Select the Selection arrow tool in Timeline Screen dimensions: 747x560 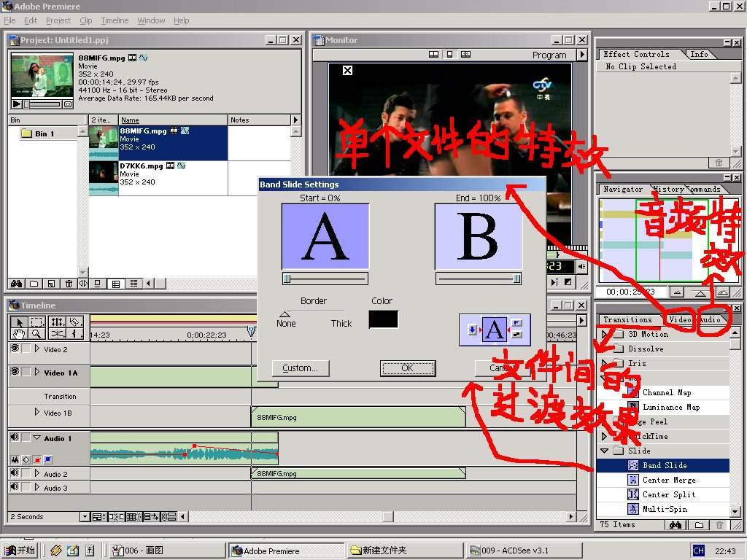[x=19, y=322]
